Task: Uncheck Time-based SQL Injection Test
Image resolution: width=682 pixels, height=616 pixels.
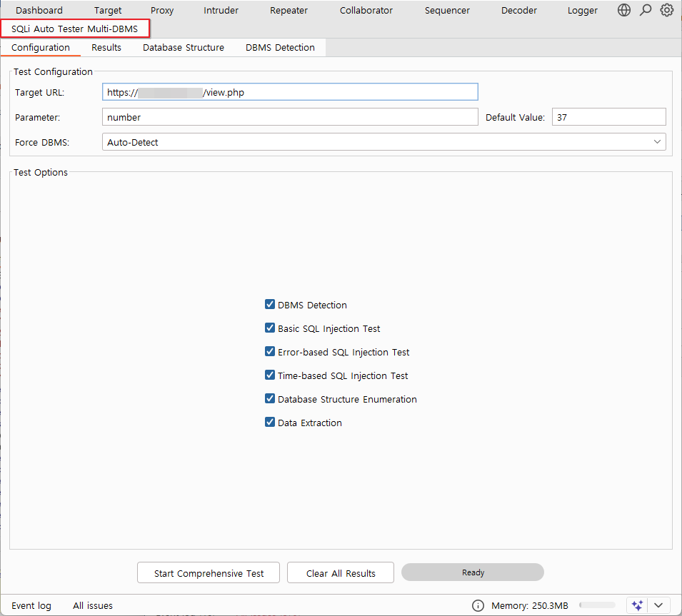Action: (270, 375)
